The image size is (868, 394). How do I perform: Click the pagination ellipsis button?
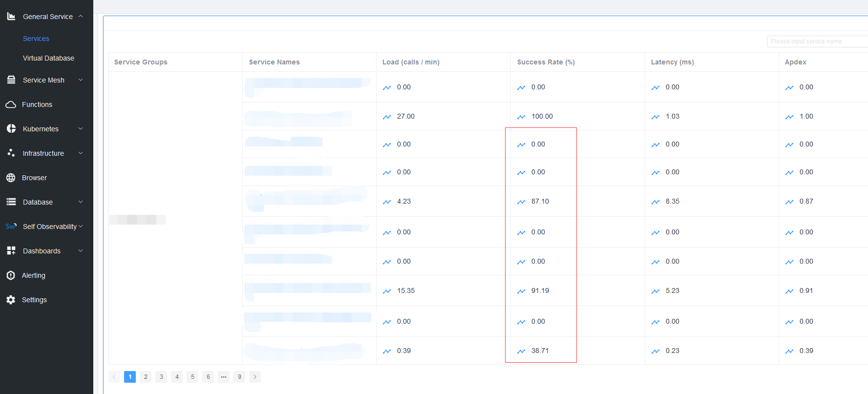click(224, 377)
